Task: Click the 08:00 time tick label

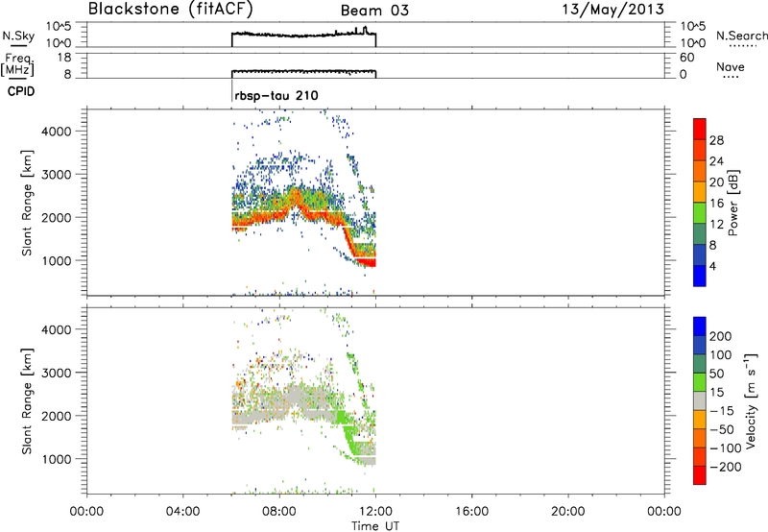Action: (279, 512)
